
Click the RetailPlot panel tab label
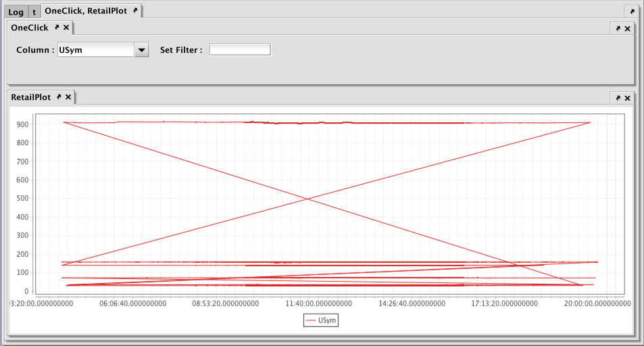point(31,97)
